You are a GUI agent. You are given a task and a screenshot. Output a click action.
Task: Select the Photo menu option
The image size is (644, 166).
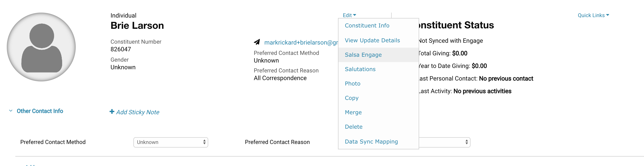(x=352, y=84)
